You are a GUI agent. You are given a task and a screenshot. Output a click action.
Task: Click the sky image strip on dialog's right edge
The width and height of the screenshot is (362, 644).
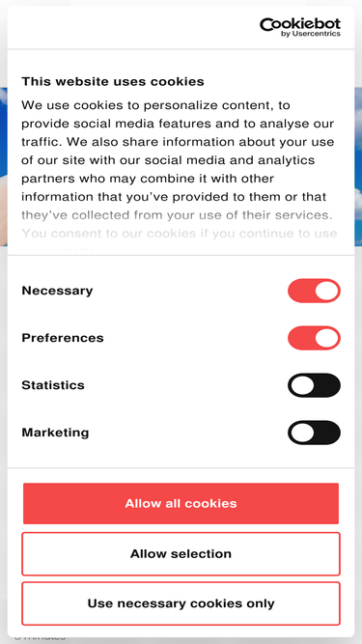[x=358, y=164]
